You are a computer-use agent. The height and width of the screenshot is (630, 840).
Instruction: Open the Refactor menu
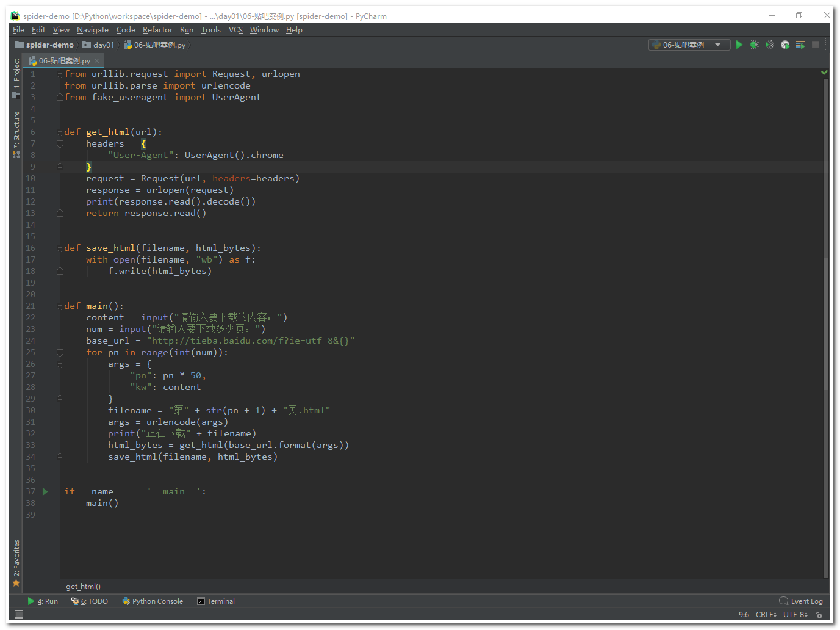[157, 29]
